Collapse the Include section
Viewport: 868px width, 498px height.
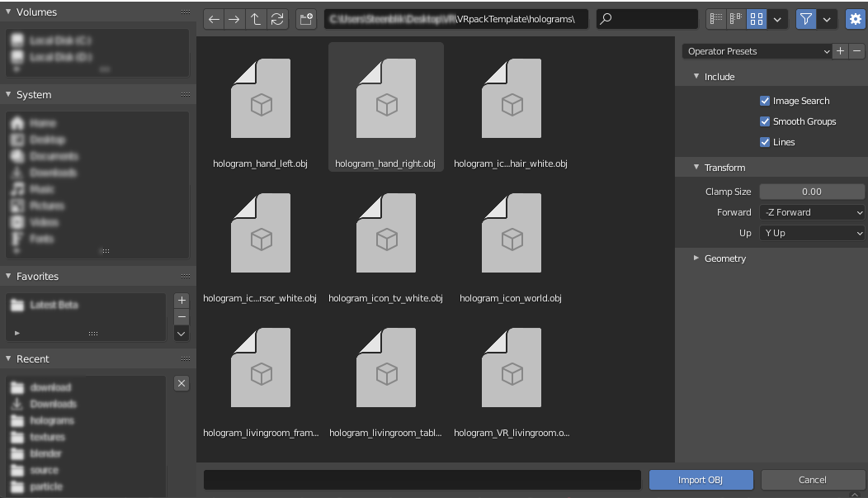point(696,77)
